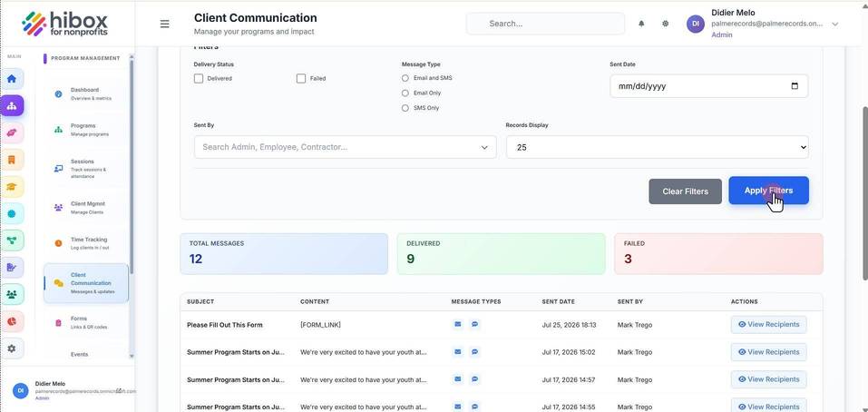This screenshot has width=868, height=412.
Task: Open the pink handshake rail icon
Action: pos(12,132)
